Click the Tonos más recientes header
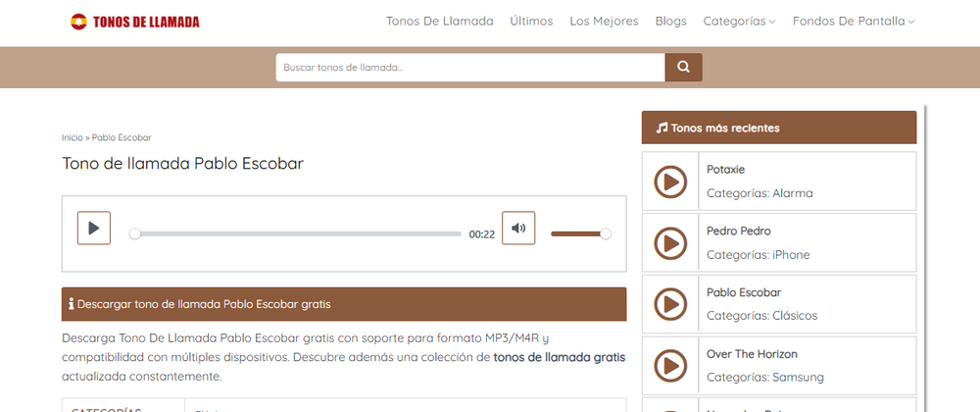This screenshot has width=980, height=412. click(779, 128)
